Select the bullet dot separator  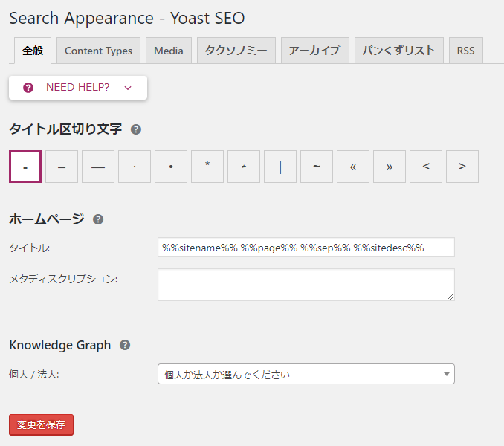171,167
